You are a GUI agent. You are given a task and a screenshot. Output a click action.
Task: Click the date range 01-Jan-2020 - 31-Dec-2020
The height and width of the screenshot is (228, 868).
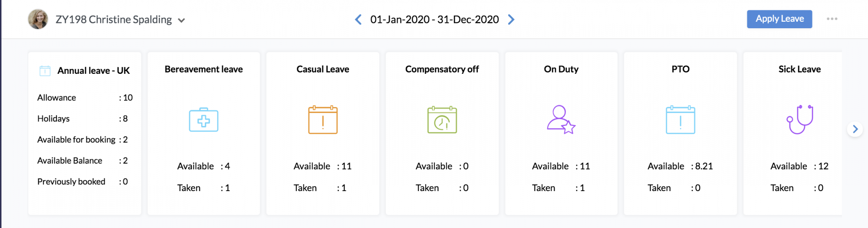pos(434,20)
